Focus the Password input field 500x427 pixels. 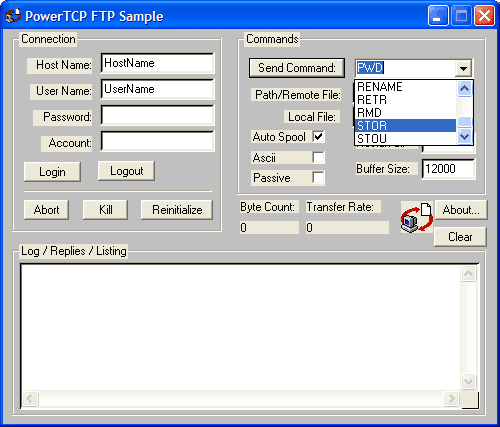[157, 115]
